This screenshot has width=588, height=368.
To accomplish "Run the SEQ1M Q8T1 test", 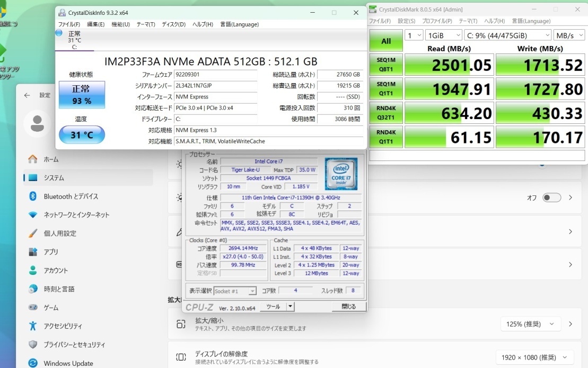I will (386, 65).
